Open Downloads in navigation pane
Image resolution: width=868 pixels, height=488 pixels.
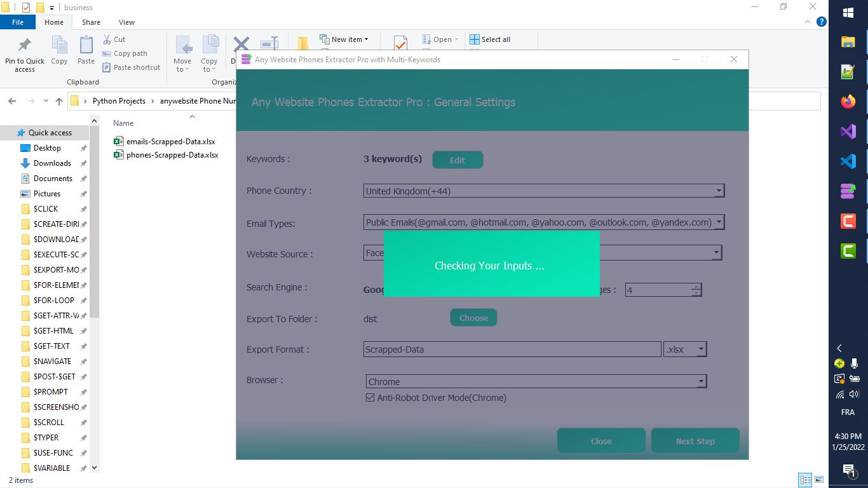tap(52, 163)
